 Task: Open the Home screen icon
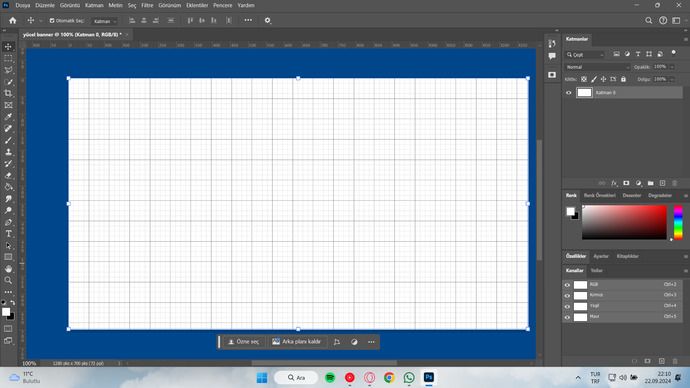pyautogui.click(x=13, y=20)
